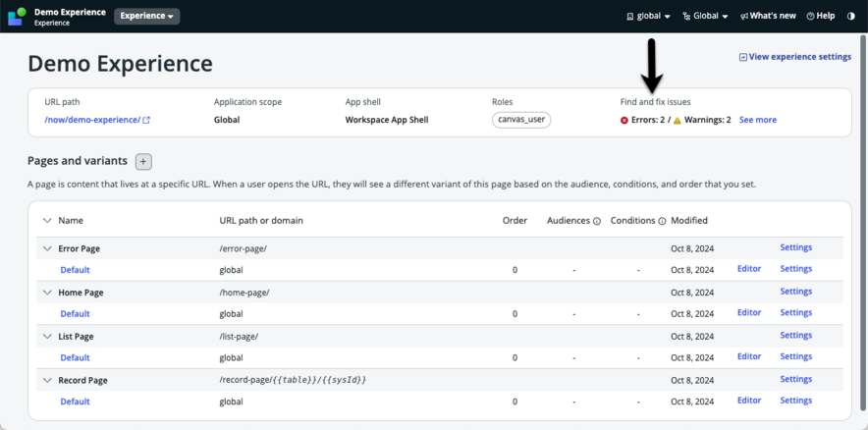Click the Modified column header
The height and width of the screenshot is (430, 868).
click(x=689, y=220)
